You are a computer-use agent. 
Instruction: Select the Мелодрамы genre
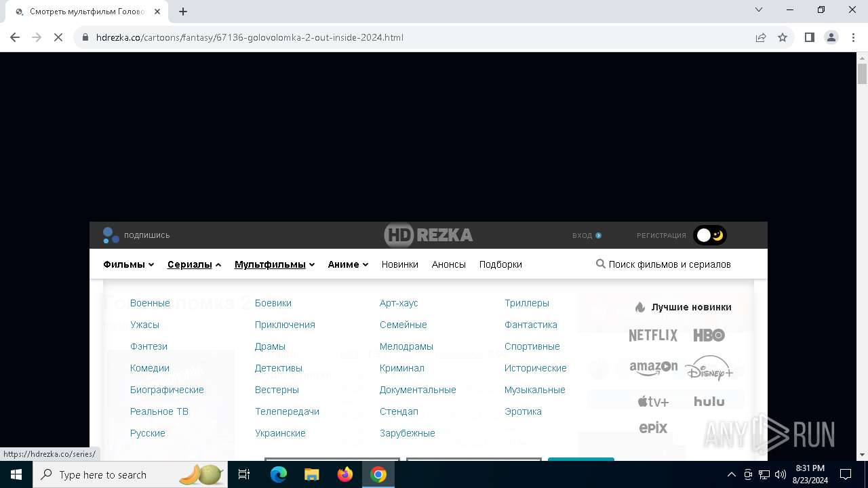point(406,346)
